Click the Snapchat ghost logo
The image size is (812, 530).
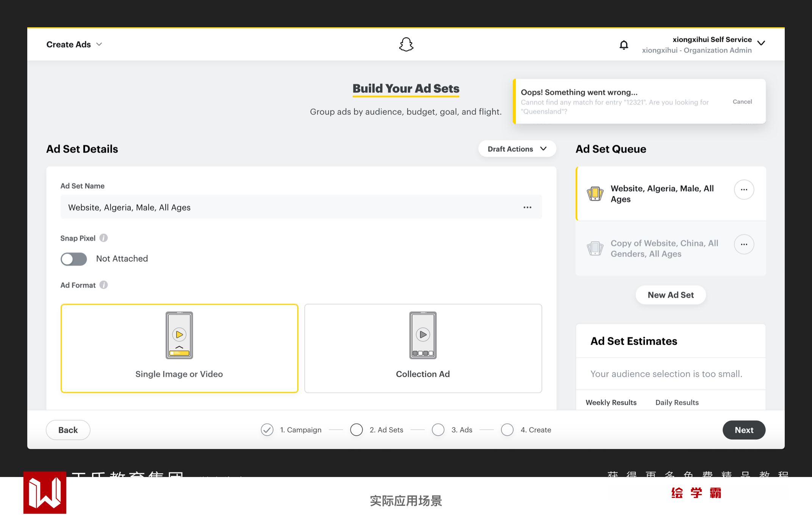tap(406, 44)
